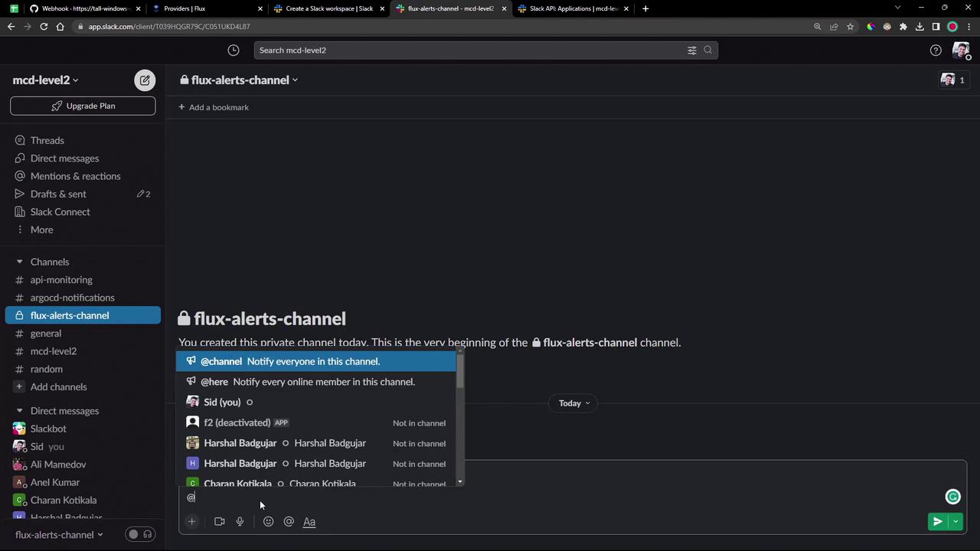Image resolution: width=980 pixels, height=551 pixels.
Task: Open the Chrome three-dot menu
Action: (x=969, y=27)
